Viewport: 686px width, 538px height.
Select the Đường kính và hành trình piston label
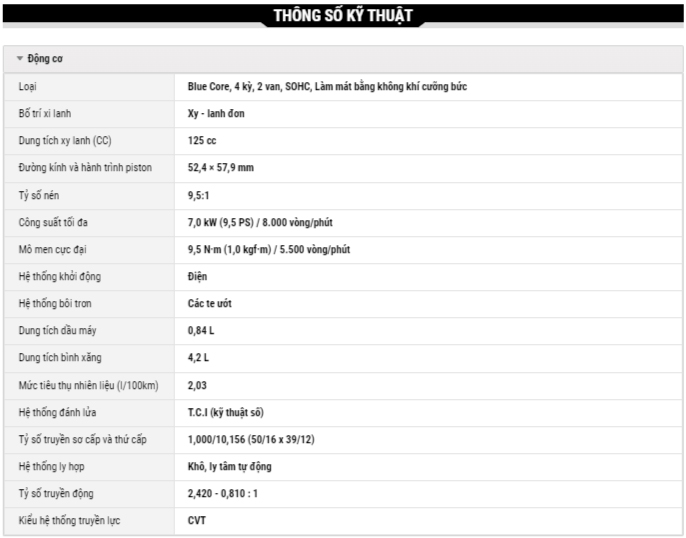pyautogui.click(x=85, y=168)
